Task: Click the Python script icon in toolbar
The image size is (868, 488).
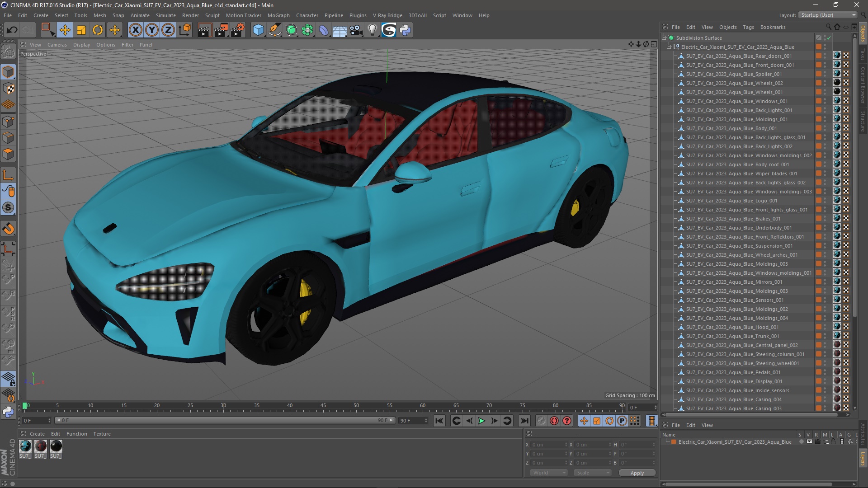Action: [405, 30]
